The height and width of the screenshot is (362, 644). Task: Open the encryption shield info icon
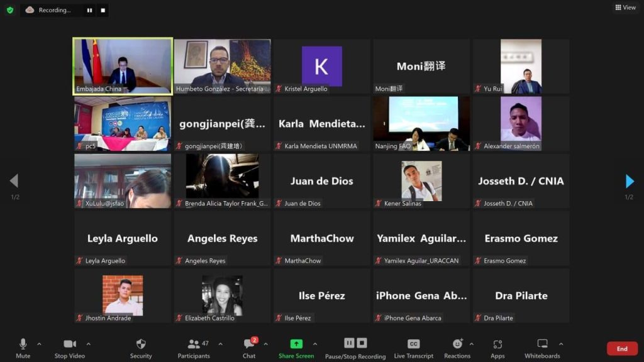9,10
